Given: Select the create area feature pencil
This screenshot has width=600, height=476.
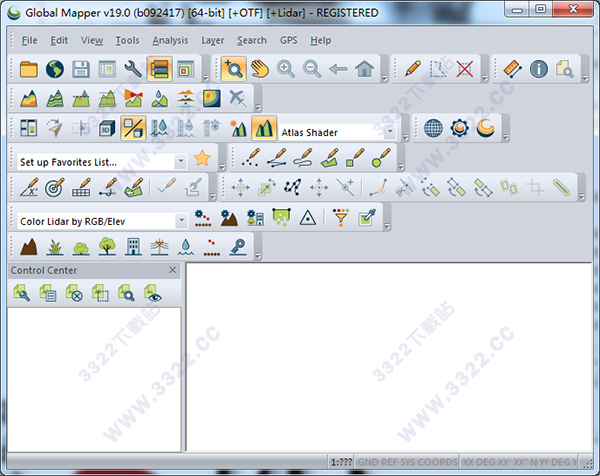Looking at the screenshot, I should pyautogui.click(x=329, y=158).
